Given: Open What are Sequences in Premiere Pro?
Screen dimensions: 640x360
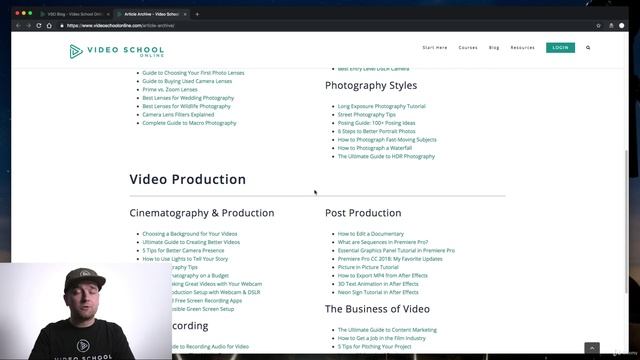Looking at the screenshot, I should 383,242.
